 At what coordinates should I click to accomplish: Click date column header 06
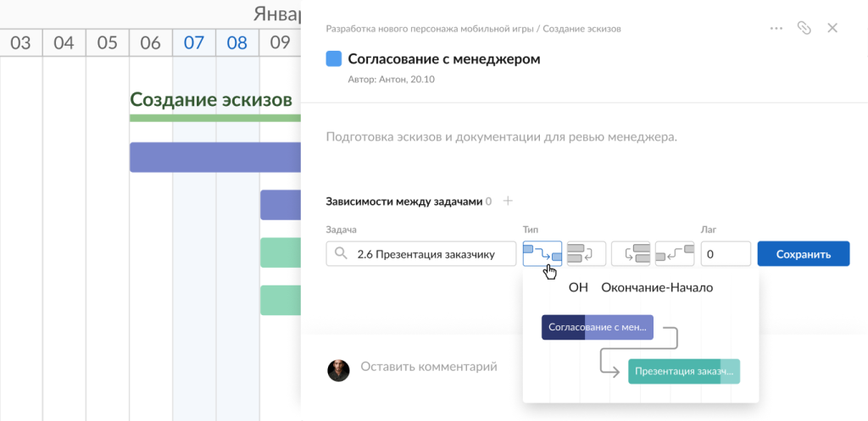click(x=151, y=42)
